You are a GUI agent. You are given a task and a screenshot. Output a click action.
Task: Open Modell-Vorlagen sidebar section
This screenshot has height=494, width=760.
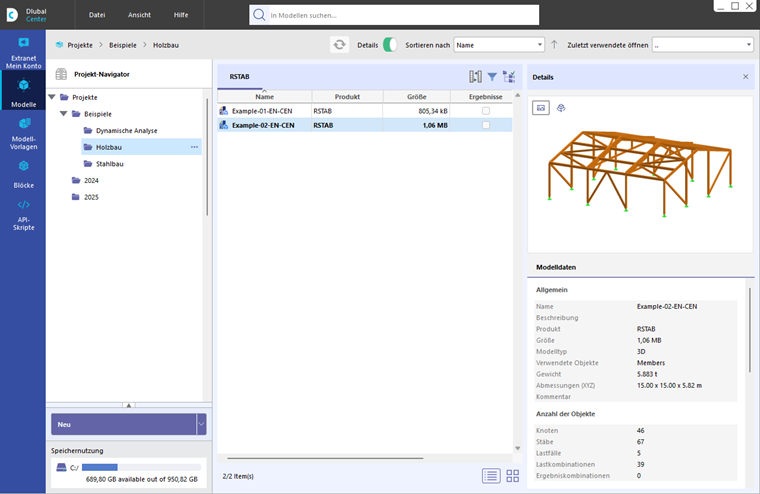23,133
